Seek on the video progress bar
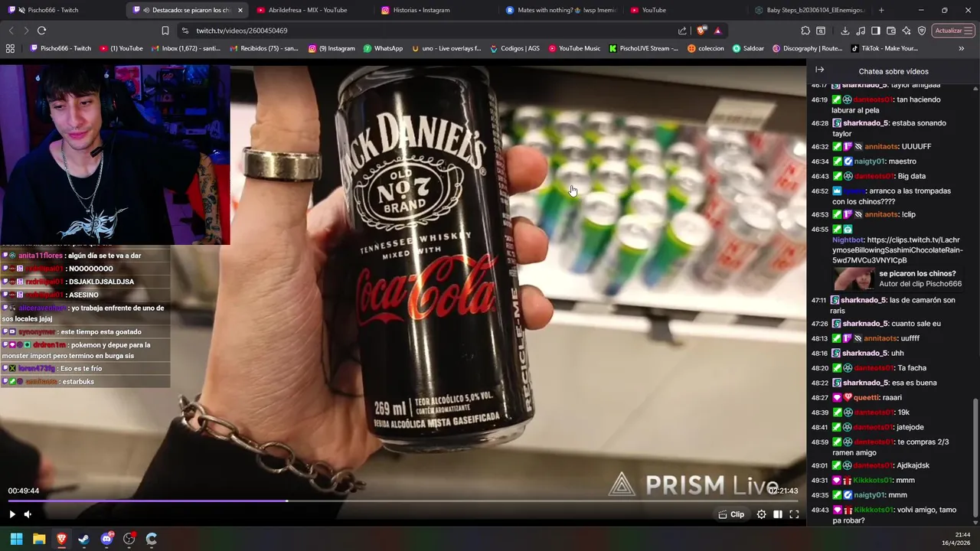The height and width of the screenshot is (551, 980). 403,501
